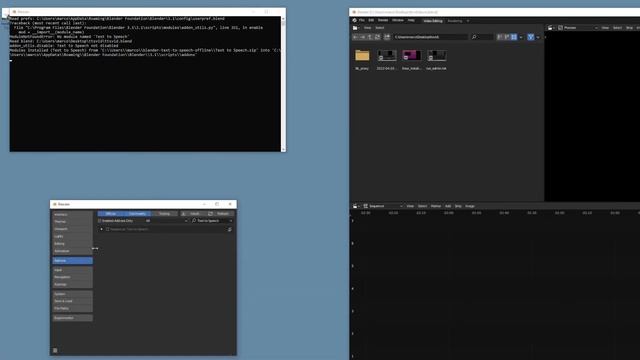Open preview editor type dropdown
Viewport: 640px width, 360px height.
[x=551, y=28]
